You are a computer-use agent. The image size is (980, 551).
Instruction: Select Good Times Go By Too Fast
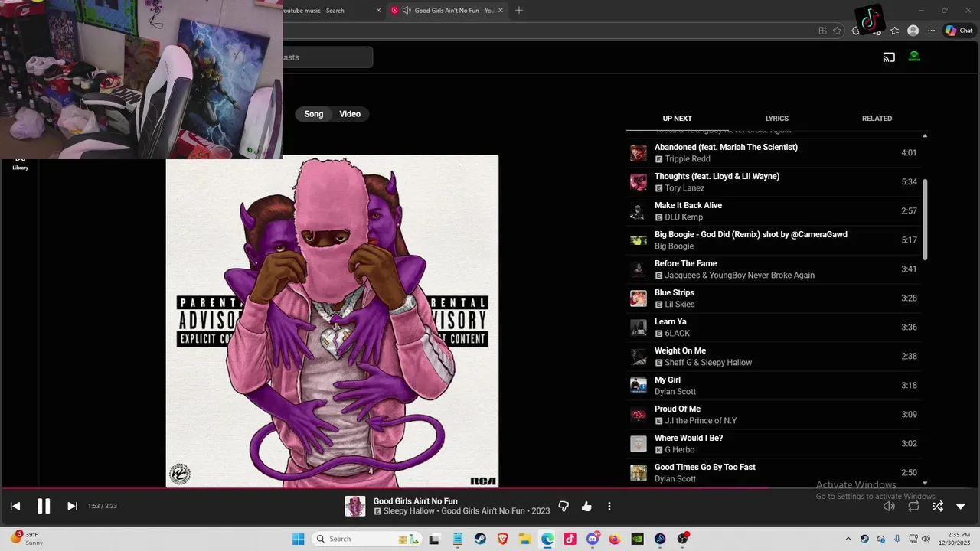[773, 473]
